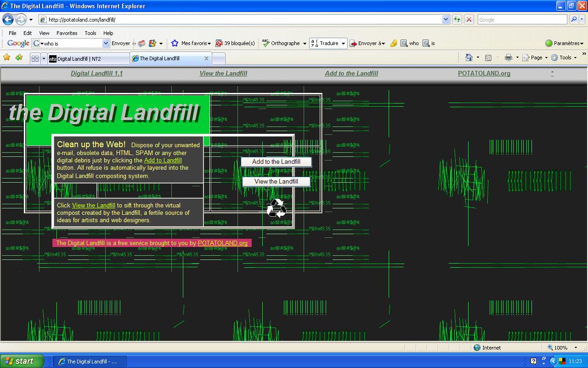The image size is (588, 368).
Task: Click the Home icon in command bar
Action: 469,57
